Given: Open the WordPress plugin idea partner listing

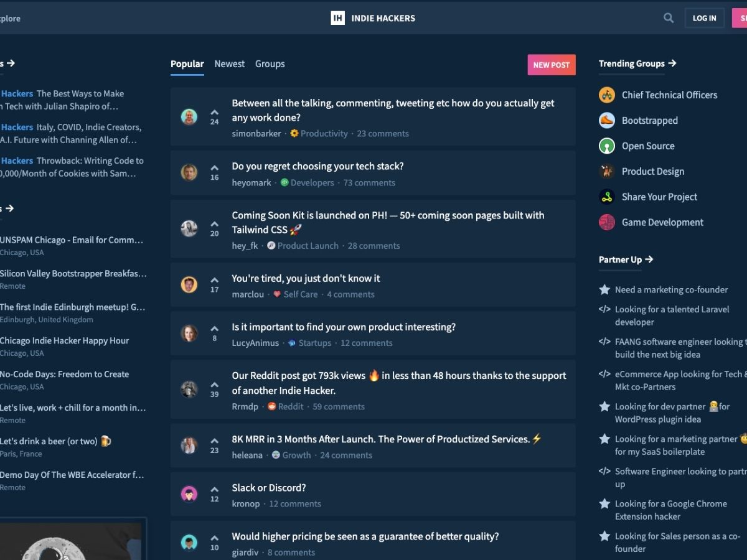Looking at the screenshot, I should tap(672, 413).
